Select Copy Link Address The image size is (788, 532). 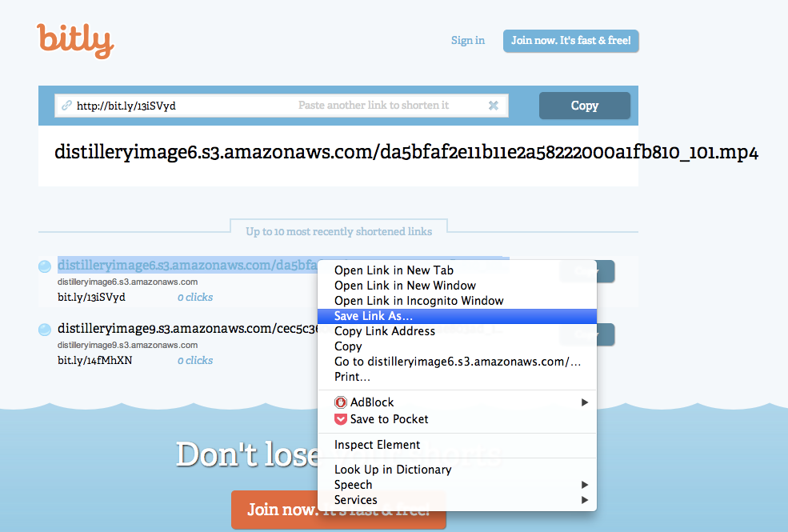(x=458, y=331)
